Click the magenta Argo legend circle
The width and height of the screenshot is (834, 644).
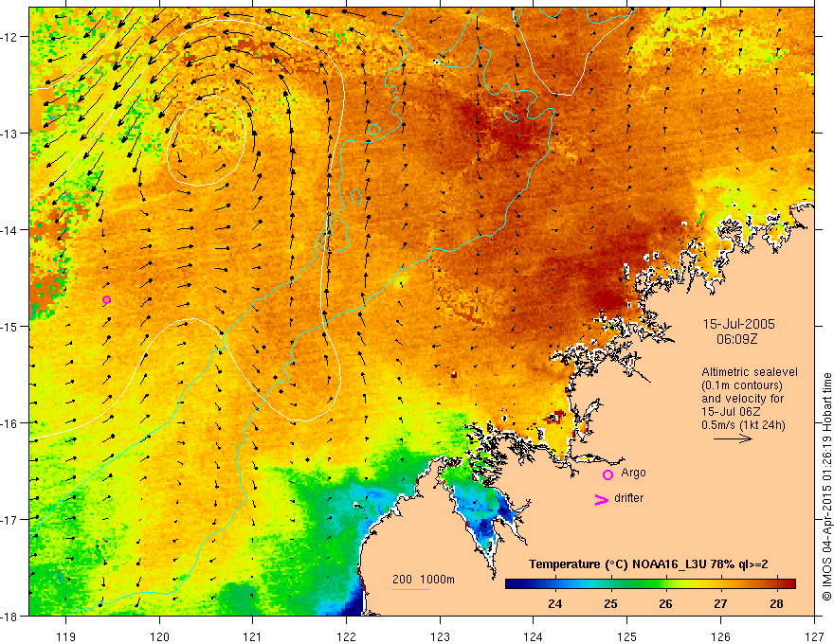(607, 474)
